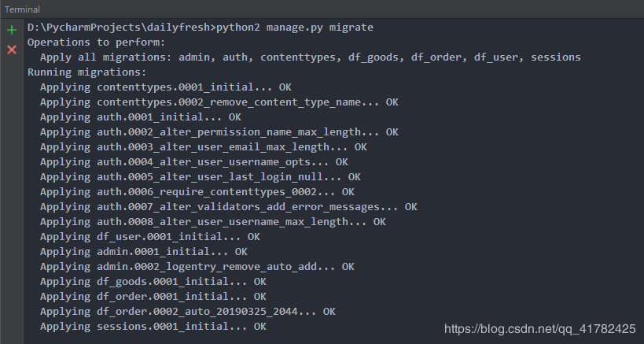The width and height of the screenshot is (644, 344).
Task: Click the df_order.0002_auto_20190325_2044 line
Action: [x=187, y=311]
